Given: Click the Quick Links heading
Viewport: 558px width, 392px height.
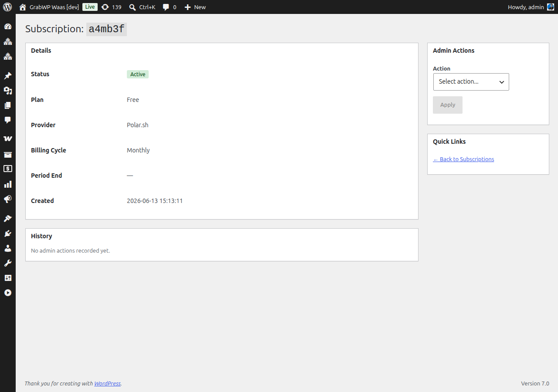Looking at the screenshot, I should click(x=449, y=142).
